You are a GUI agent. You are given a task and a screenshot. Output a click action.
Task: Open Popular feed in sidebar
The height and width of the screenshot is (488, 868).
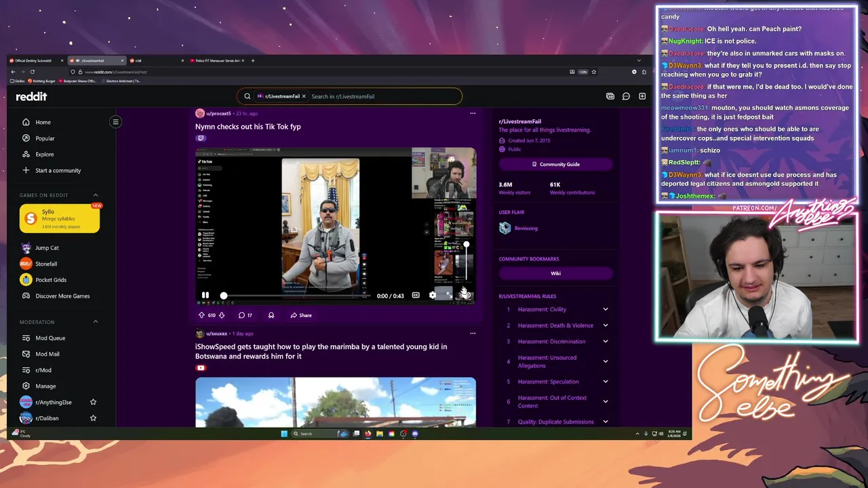coord(45,138)
